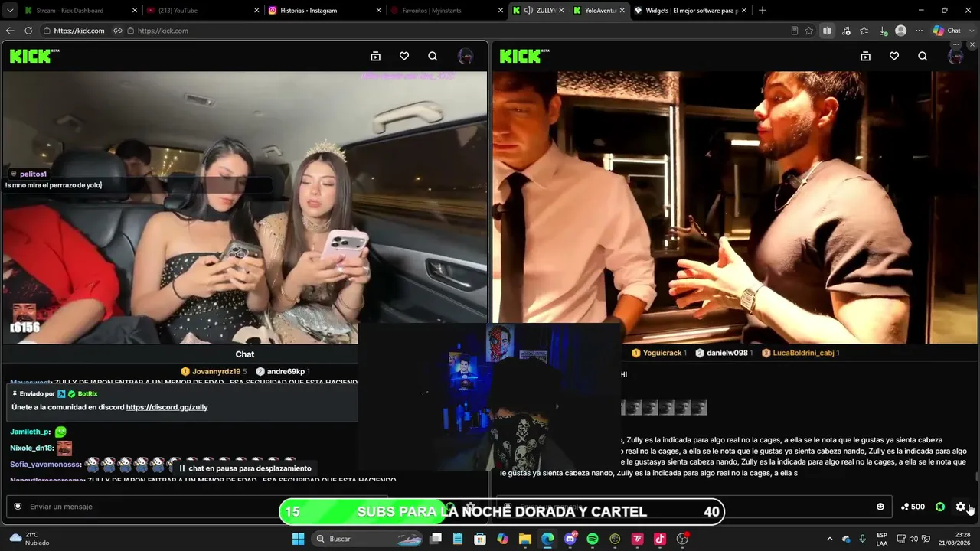Click username Jovannyrdz19 in left leaderboard
The height and width of the screenshot is (551, 980).
coord(216,371)
